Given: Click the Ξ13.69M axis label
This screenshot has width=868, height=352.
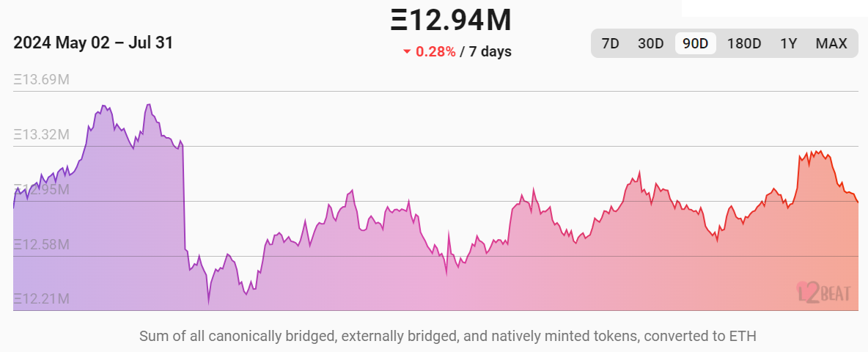Looking at the screenshot, I should 42,80.
